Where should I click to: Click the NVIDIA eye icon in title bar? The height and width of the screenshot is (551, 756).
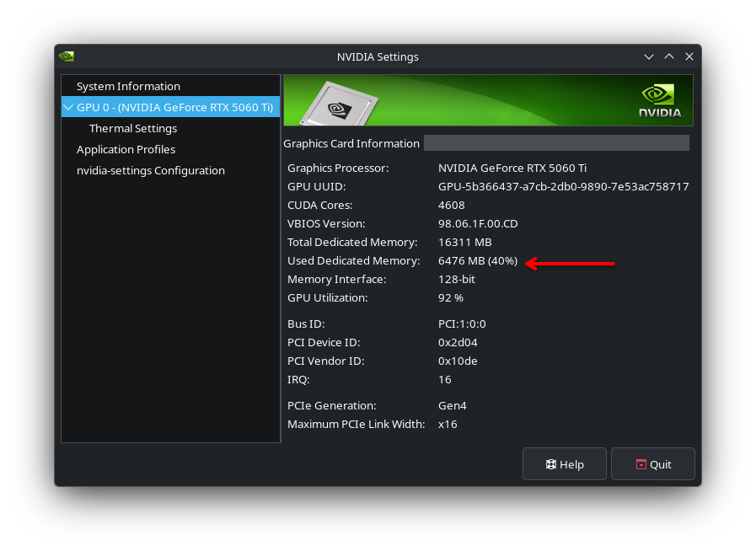tap(67, 56)
